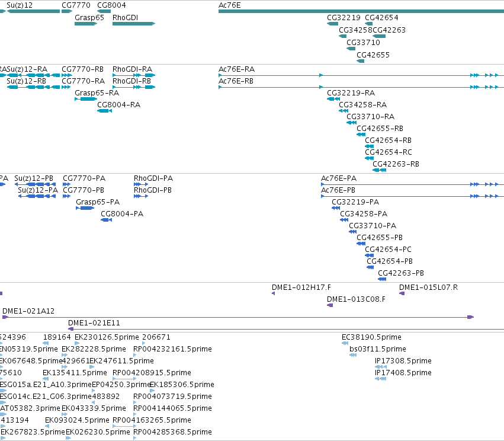The image size is (504, 441).
Task: Click the RhoGDI-PB protein label
Action: tap(153, 190)
